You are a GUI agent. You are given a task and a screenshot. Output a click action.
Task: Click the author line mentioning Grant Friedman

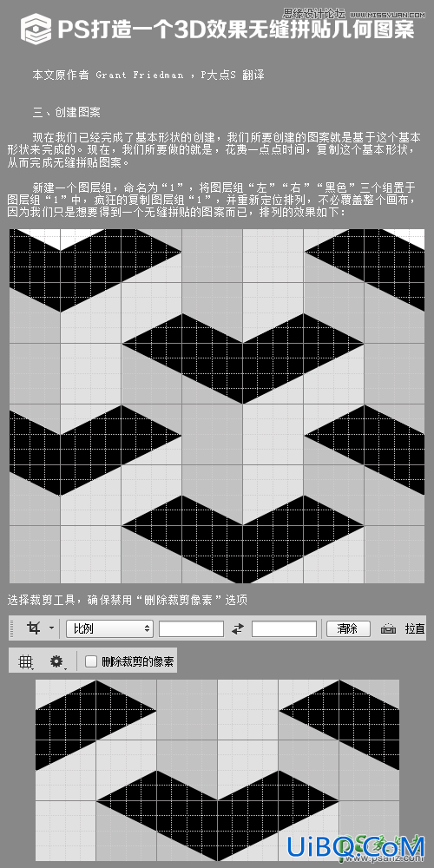pos(148,75)
